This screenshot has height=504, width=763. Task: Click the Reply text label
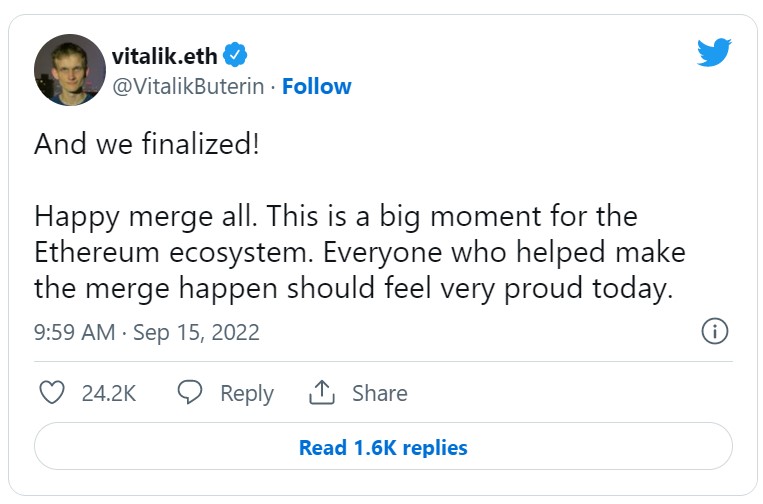point(247,393)
